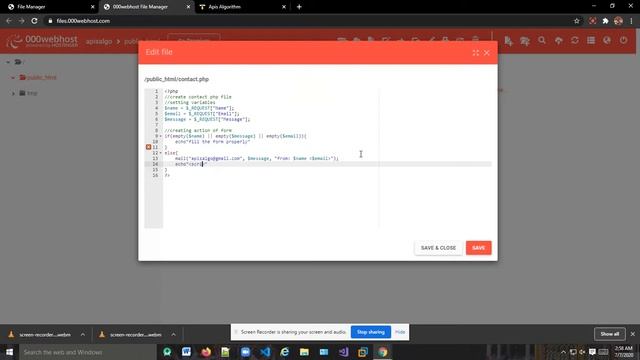
Task: Open the Windows Start menu
Action: pos(9,352)
